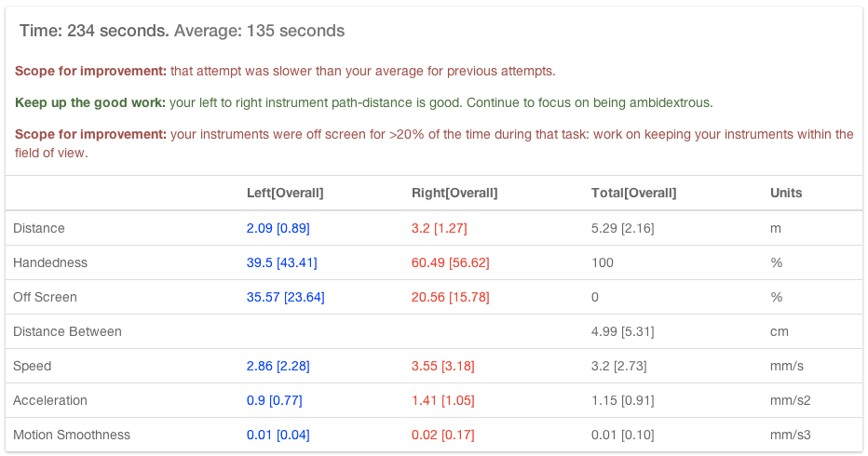This screenshot has width=868, height=456.
Task: Click the left Speed value 2.86 [2.28]
Action: click(278, 366)
